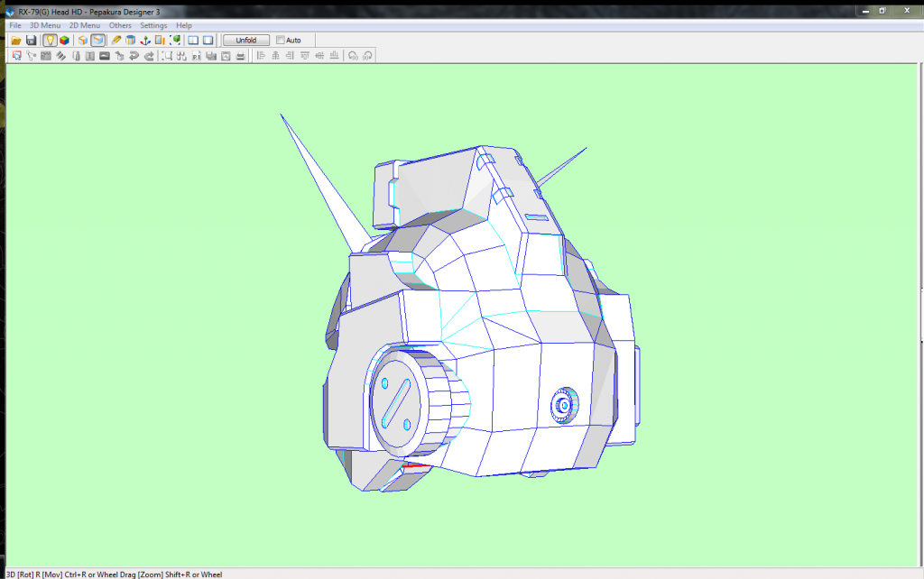The image size is (924, 579).
Task: Click the Pepakura Designer 3 title bar text
Action: (x=89, y=12)
